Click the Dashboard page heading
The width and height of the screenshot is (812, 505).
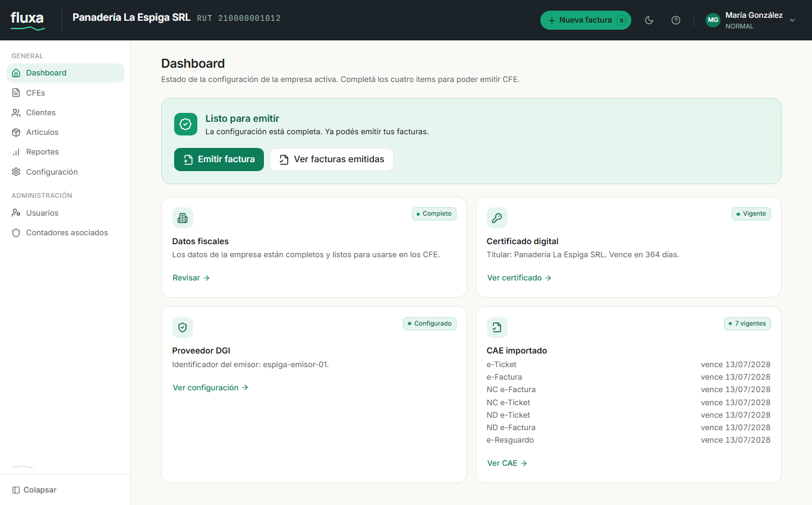pos(193,64)
